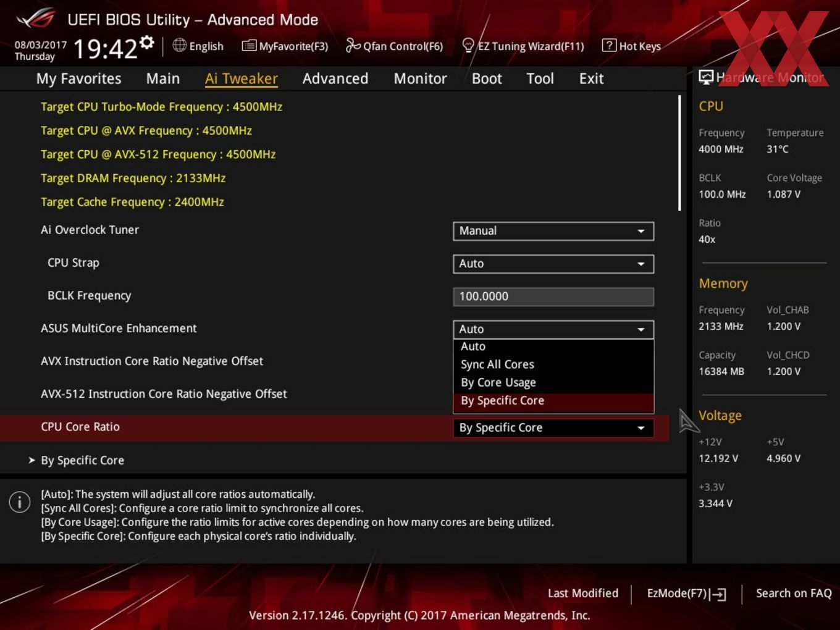Image resolution: width=840 pixels, height=630 pixels.
Task: Open ASUS MultiCore Enhancement dropdown
Action: coord(553,329)
